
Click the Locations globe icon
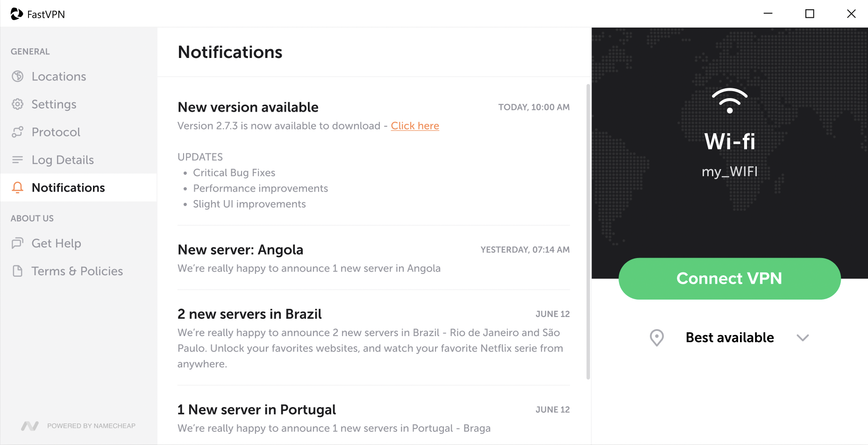(18, 76)
